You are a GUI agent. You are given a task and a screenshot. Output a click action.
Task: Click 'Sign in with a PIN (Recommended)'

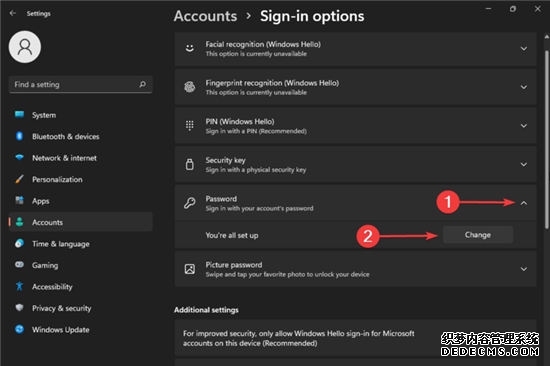[x=256, y=131]
